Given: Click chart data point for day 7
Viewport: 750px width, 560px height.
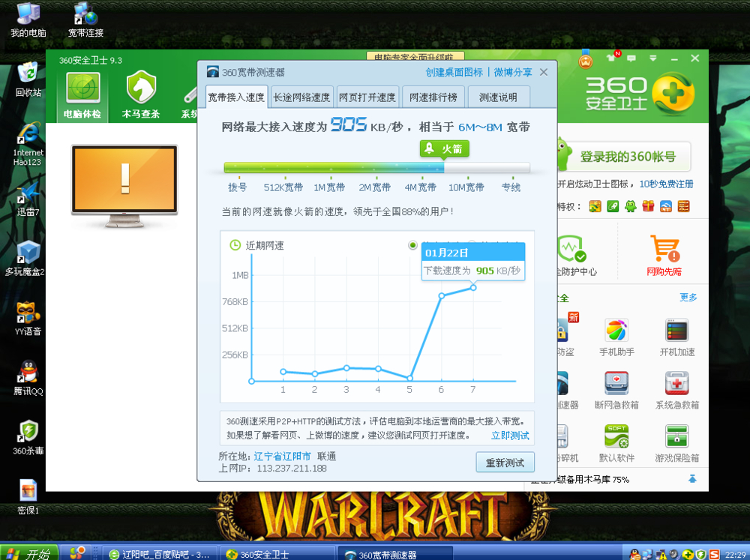Looking at the screenshot, I should 473,287.
